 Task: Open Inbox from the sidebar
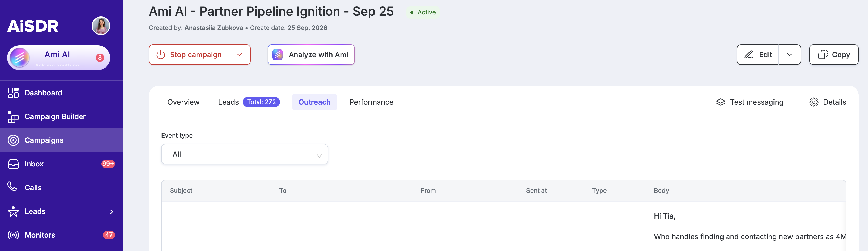61,164
